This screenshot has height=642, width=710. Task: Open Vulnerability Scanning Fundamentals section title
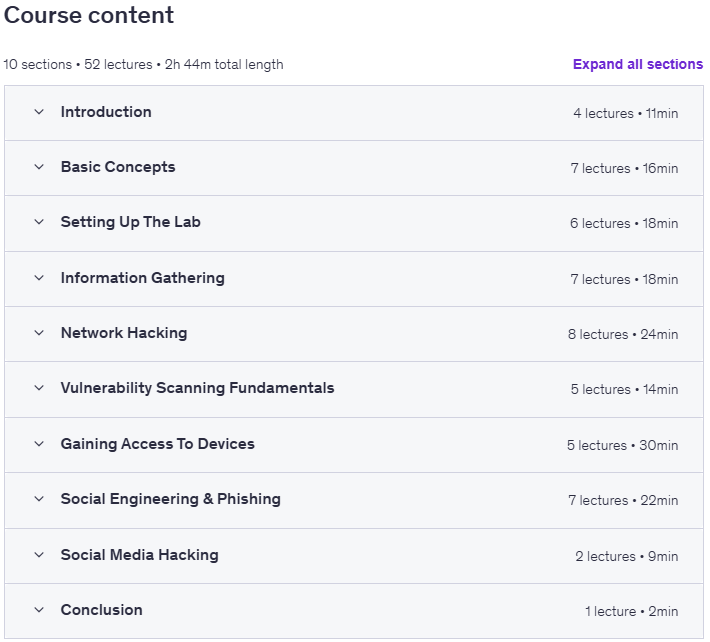(197, 388)
